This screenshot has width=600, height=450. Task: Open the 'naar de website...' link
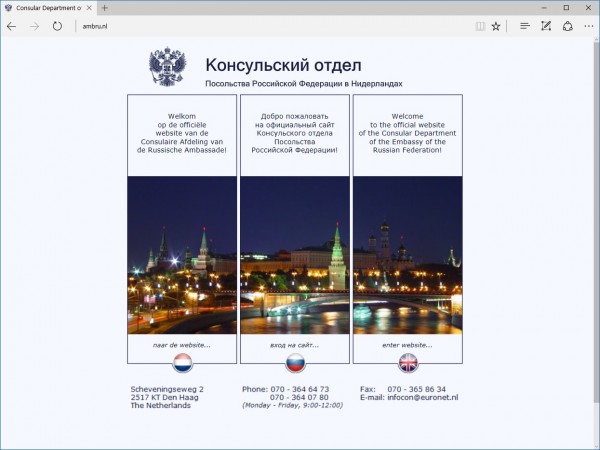pyautogui.click(x=182, y=344)
